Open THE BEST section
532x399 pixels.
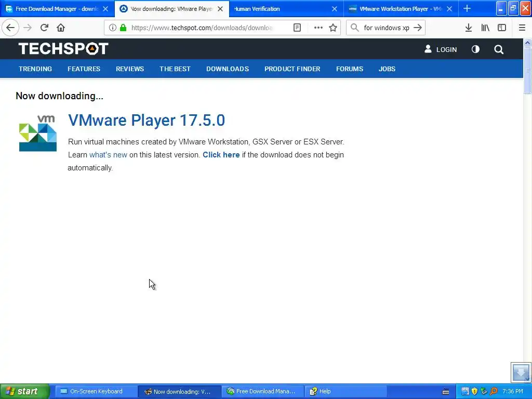click(175, 69)
